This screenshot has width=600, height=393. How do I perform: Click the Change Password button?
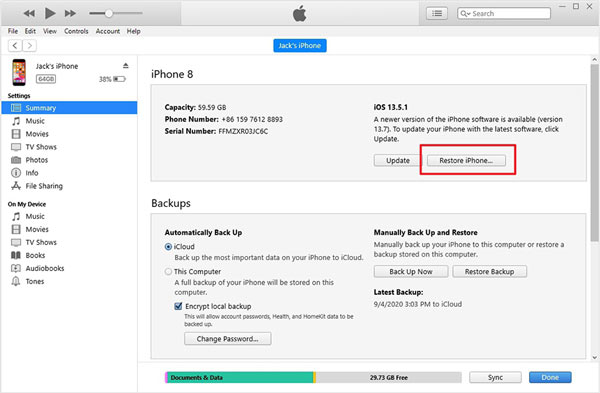click(228, 339)
